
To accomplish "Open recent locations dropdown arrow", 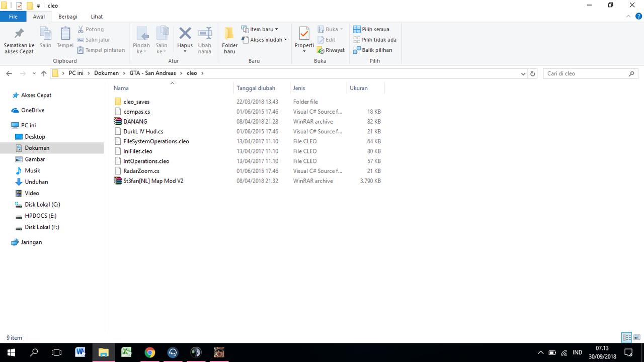I will [x=34, y=73].
